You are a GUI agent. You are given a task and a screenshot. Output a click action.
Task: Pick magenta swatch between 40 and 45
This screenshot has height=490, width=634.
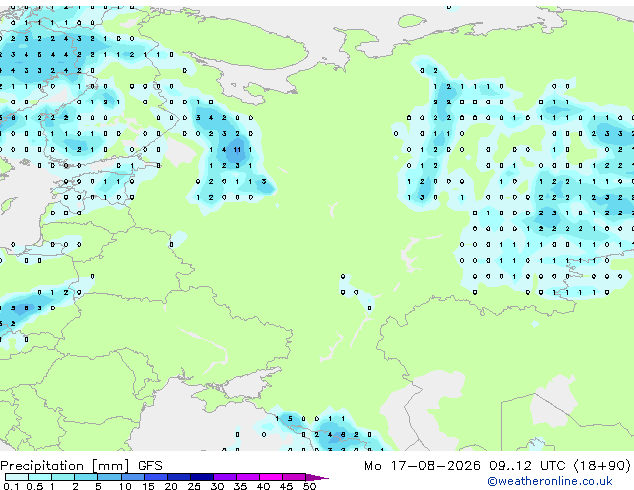pos(271,477)
